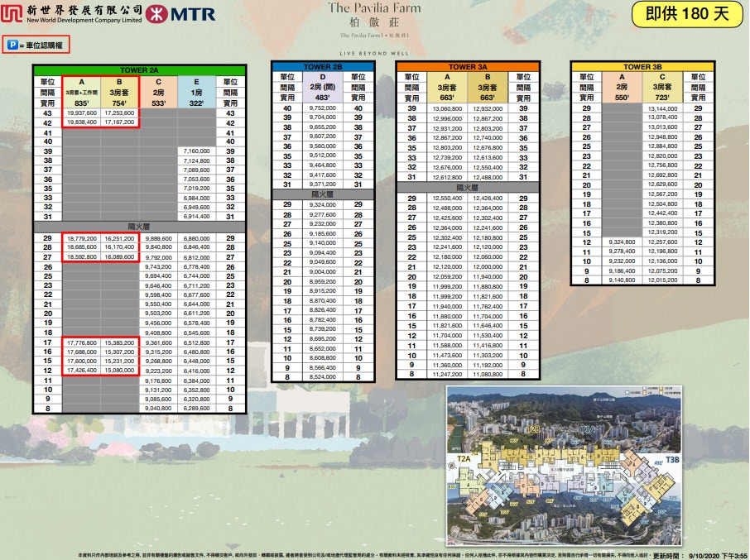Select the green TOWER 2A header

click(137, 70)
